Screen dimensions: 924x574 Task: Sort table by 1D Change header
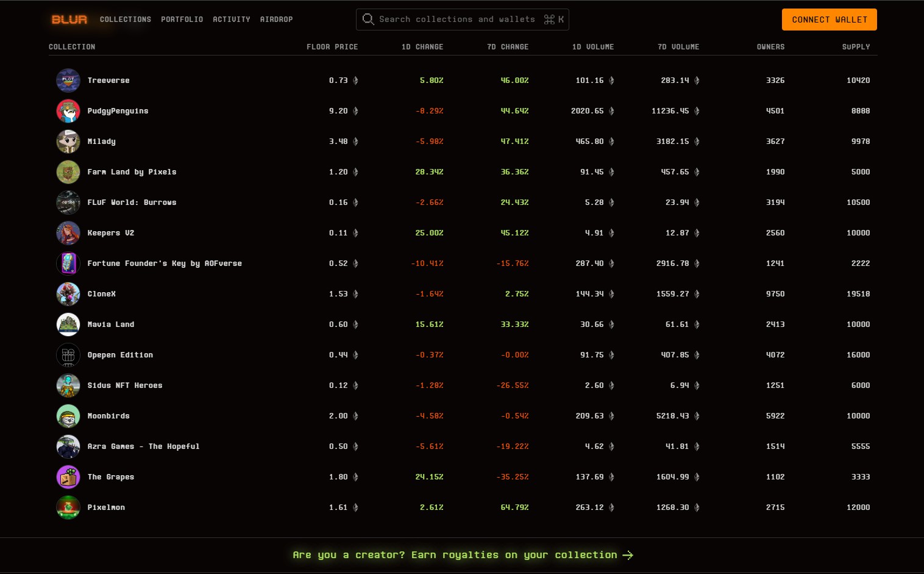pos(422,47)
